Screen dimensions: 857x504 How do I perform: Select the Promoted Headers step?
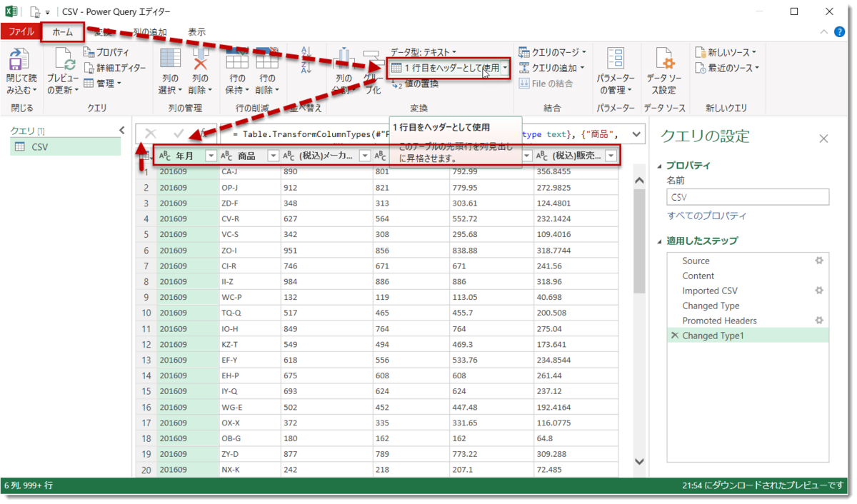click(747, 321)
